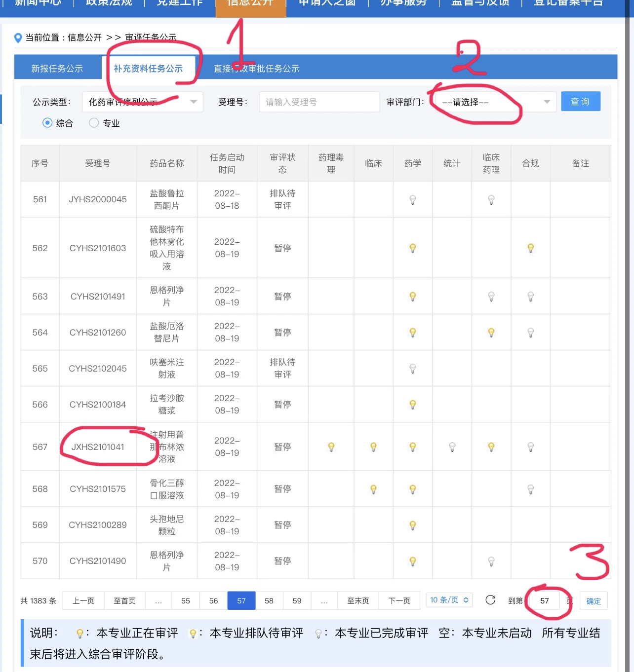Go to page 58

(269, 601)
